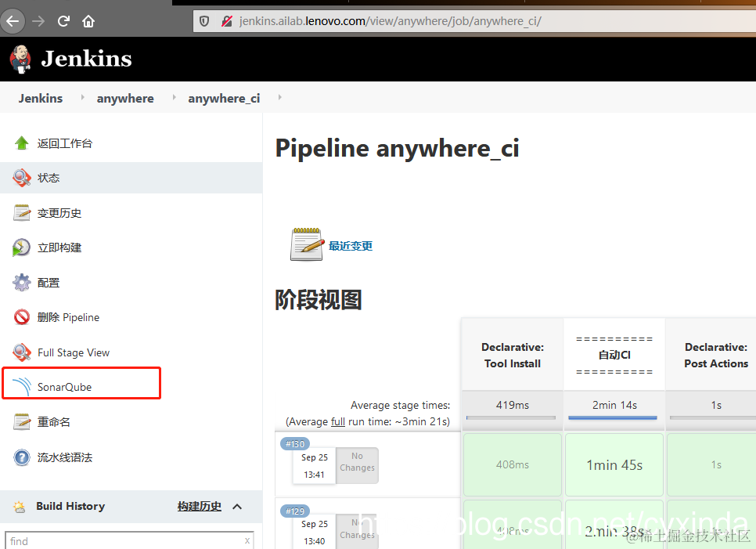Open 变更历史 in the sidebar

(59, 213)
